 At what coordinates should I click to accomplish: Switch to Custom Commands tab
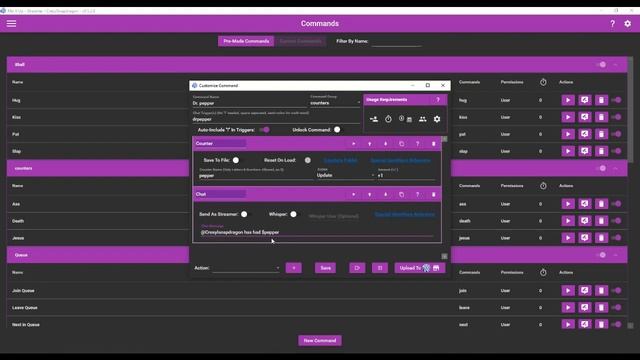[x=300, y=41]
